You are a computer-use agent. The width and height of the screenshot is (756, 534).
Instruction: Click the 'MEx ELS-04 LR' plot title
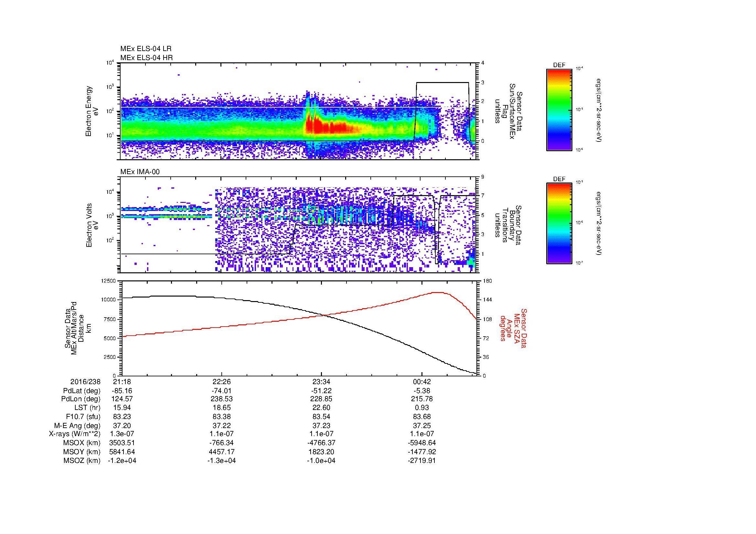tap(146, 49)
